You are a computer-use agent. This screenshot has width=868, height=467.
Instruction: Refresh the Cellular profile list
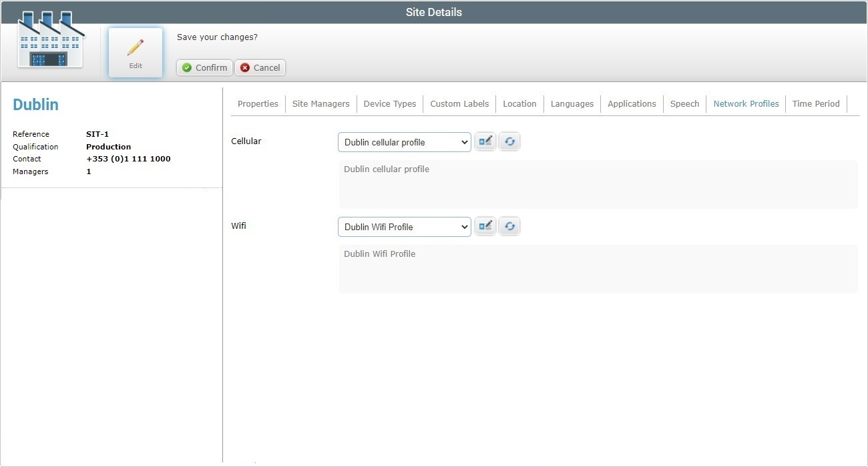coord(509,141)
